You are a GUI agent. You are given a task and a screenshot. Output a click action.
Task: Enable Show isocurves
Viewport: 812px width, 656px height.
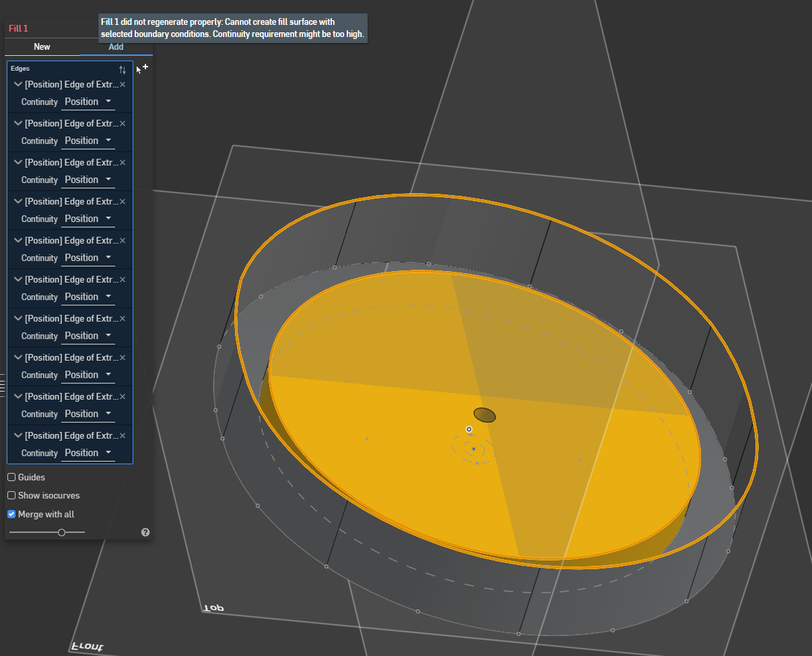pyautogui.click(x=11, y=495)
